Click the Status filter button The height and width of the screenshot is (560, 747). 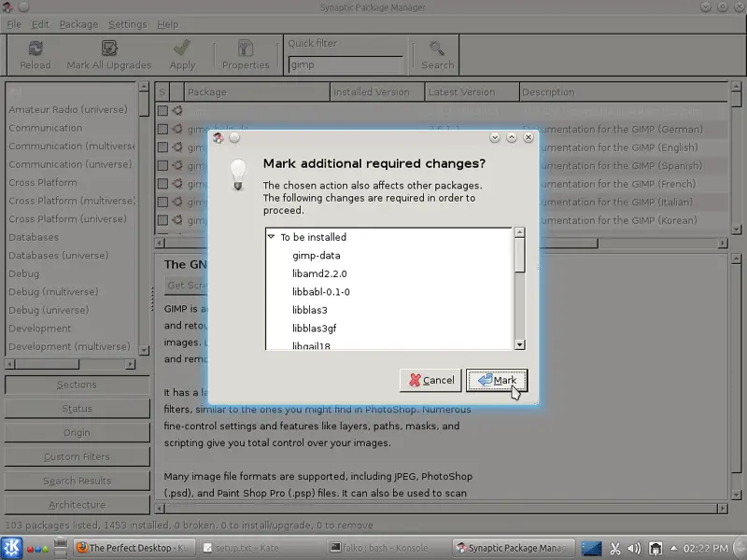[x=78, y=409]
